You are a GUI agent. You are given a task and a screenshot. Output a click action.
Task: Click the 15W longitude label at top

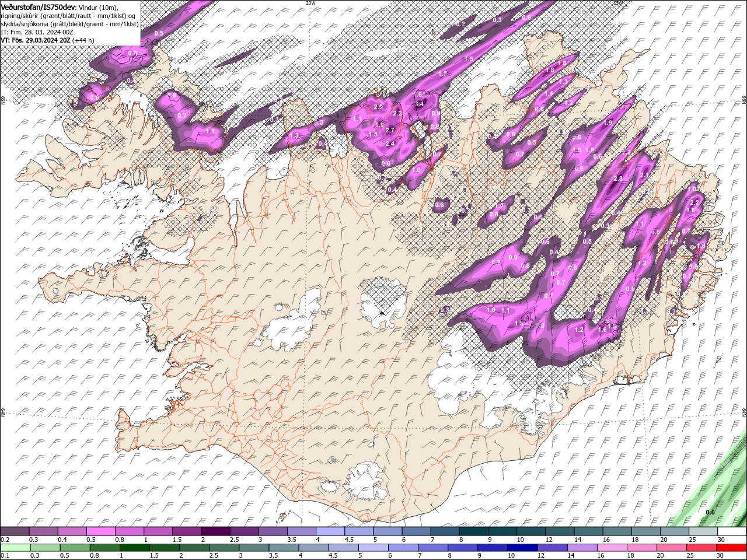pyautogui.click(x=618, y=2)
